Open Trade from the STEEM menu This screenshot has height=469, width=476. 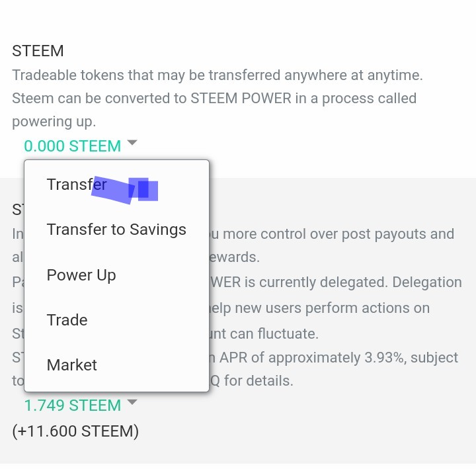tap(67, 320)
